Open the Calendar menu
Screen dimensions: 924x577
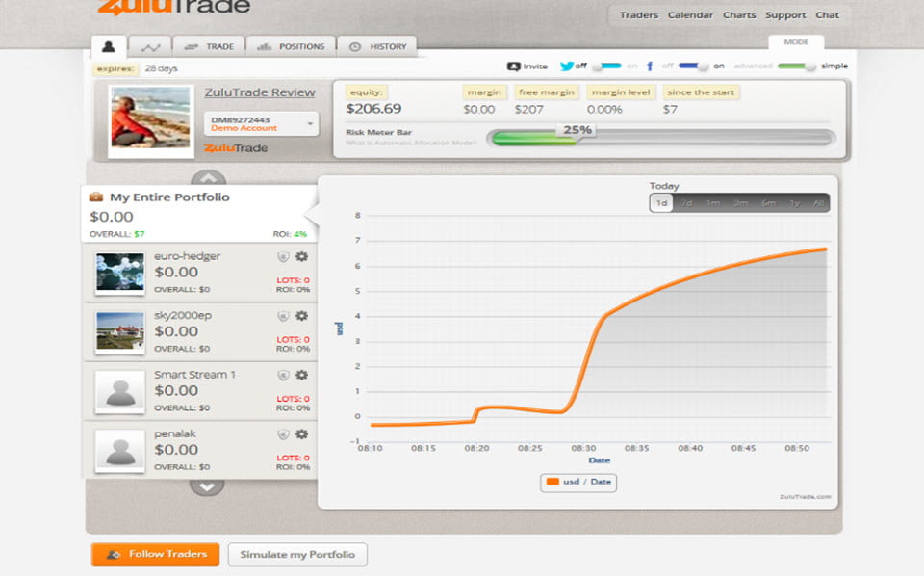690,15
